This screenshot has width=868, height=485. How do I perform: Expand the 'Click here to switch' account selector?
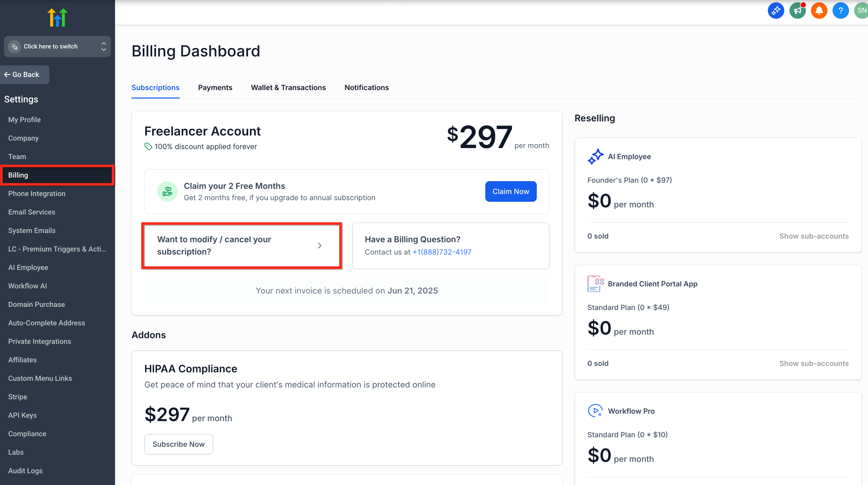(x=57, y=46)
